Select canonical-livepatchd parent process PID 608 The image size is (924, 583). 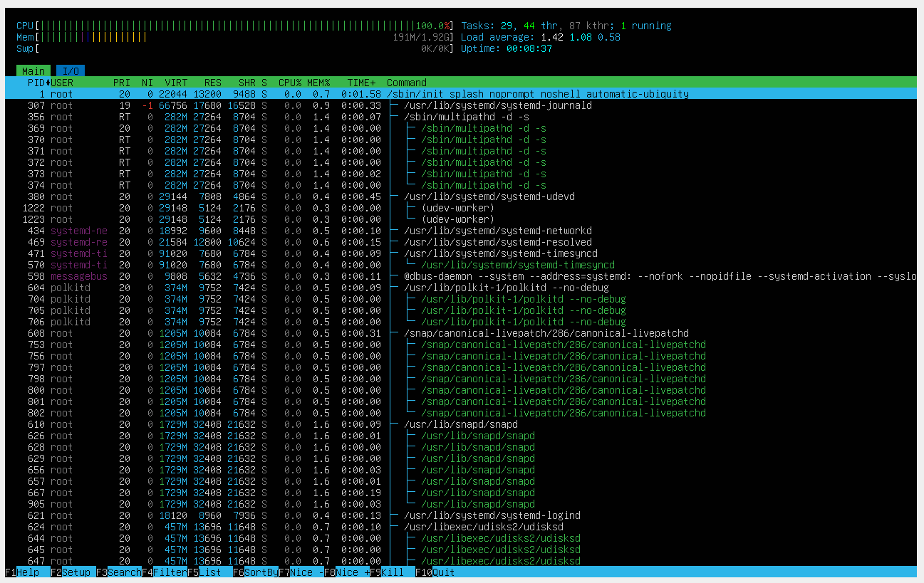pyautogui.click(x=461, y=333)
